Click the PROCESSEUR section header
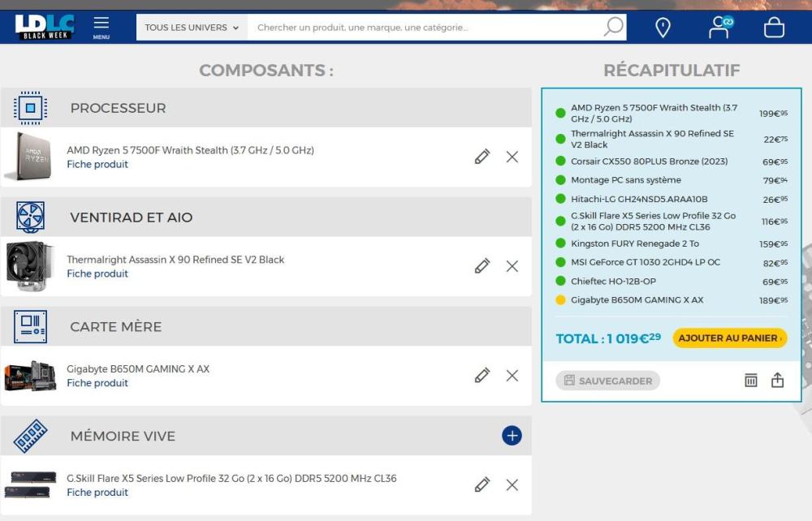The height and width of the screenshot is (521, 812). point(266,108)
